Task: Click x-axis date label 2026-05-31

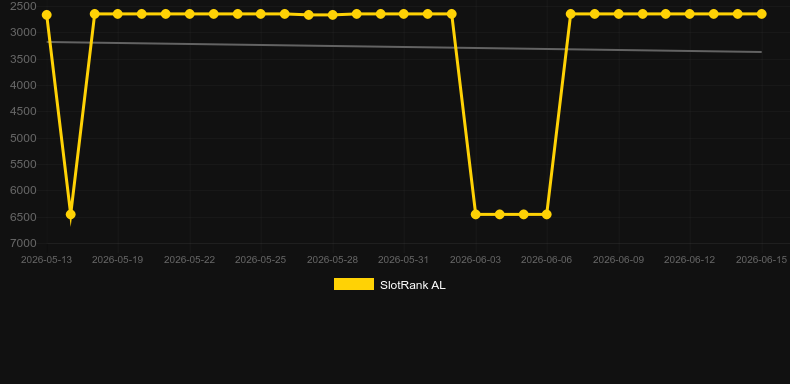Action: click(x=404, y=260)
